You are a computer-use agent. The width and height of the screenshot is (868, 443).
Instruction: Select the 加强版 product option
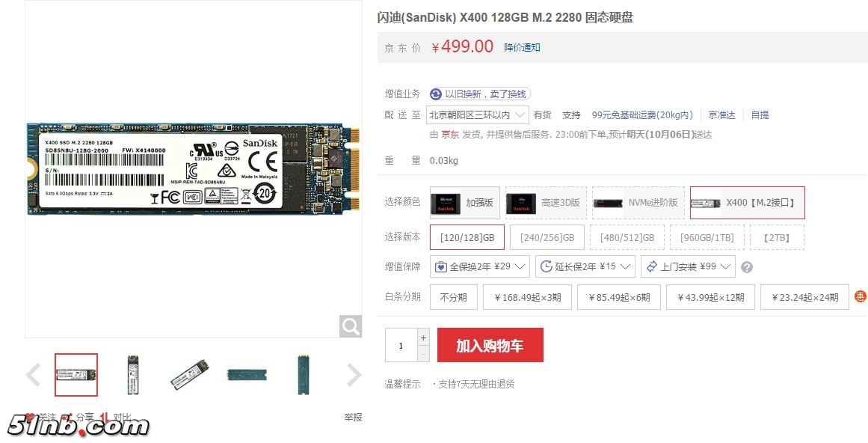click(465, 203)
